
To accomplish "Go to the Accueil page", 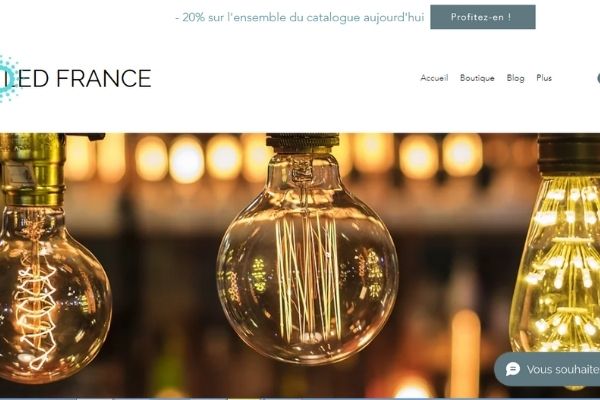I will 434,78.
